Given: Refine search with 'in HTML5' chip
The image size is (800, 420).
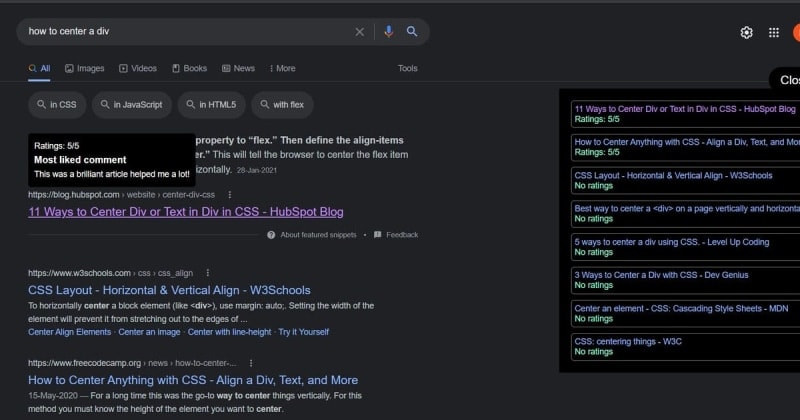Looking at the screenshot, I should 211,105.
